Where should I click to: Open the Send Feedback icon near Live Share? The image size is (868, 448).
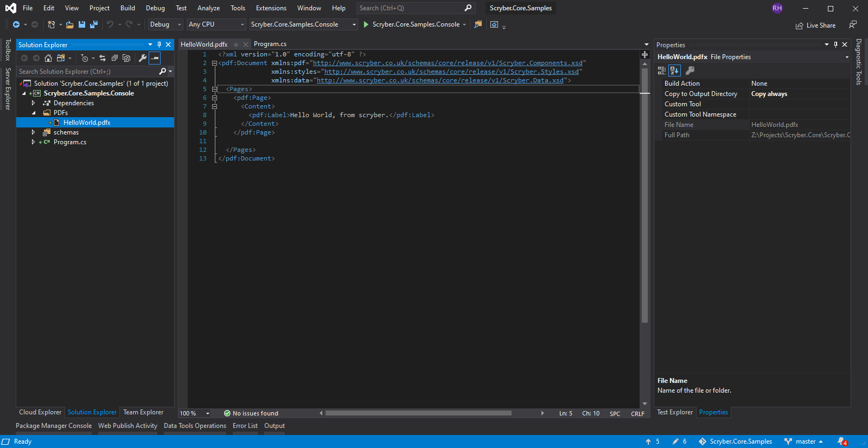853,25
